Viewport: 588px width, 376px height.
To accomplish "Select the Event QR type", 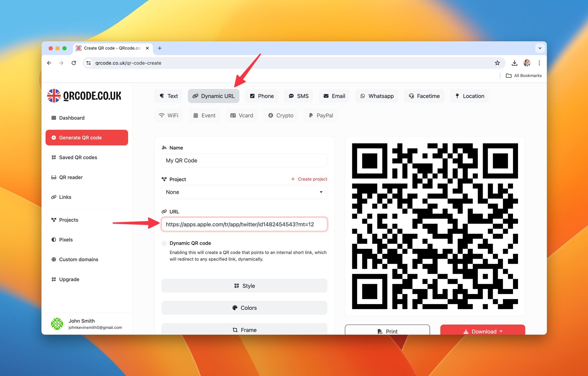I will tap(204, 115).
